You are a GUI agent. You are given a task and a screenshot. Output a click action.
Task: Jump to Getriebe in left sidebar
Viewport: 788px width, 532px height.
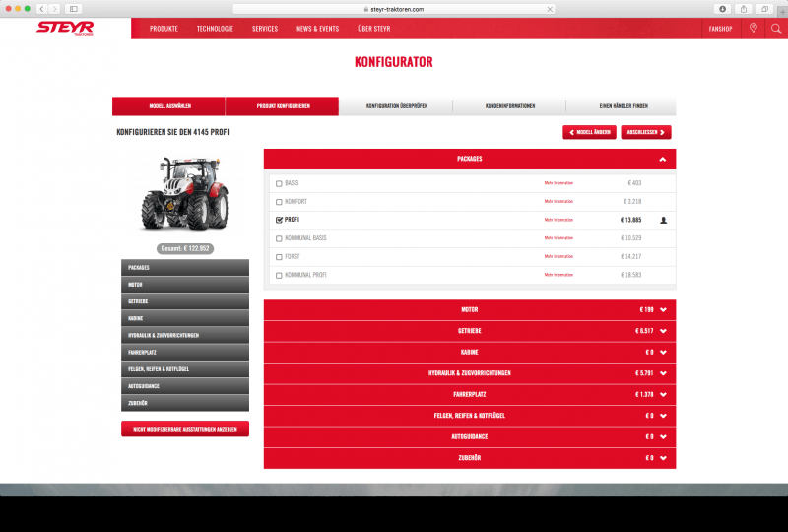[185, 301]
